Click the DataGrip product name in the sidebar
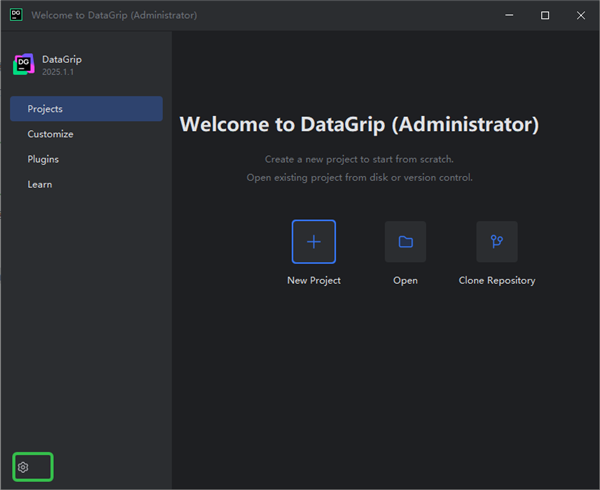 pos(62,59)
